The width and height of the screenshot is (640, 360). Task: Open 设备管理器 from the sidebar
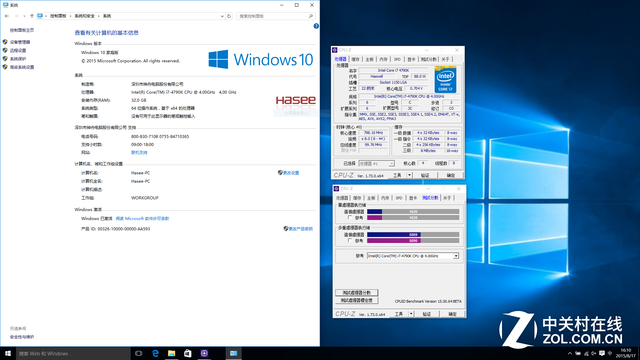20,42
